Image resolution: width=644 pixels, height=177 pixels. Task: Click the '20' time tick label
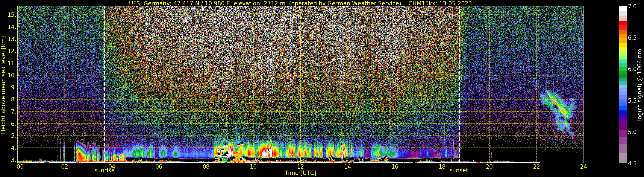(489, 166)
